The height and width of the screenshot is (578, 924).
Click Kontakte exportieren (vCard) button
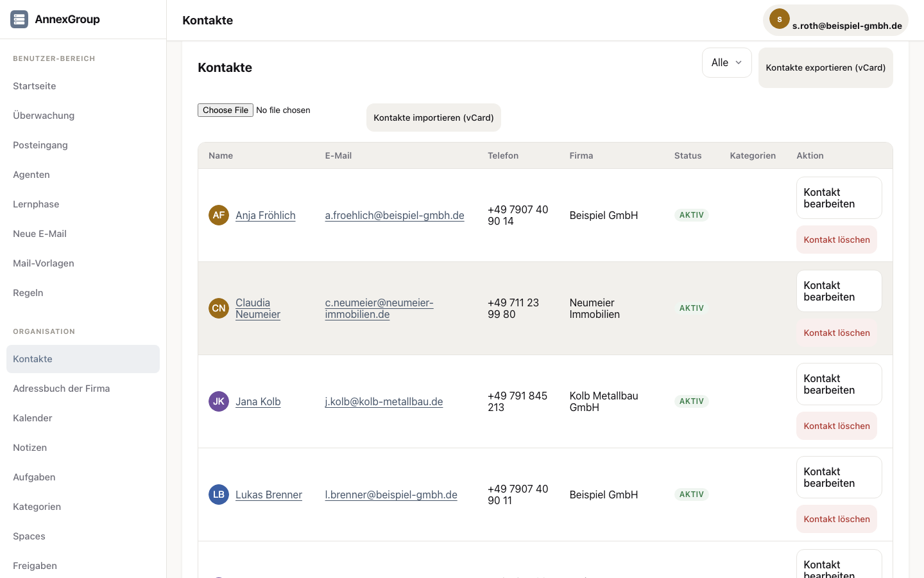tap(825, 67)
